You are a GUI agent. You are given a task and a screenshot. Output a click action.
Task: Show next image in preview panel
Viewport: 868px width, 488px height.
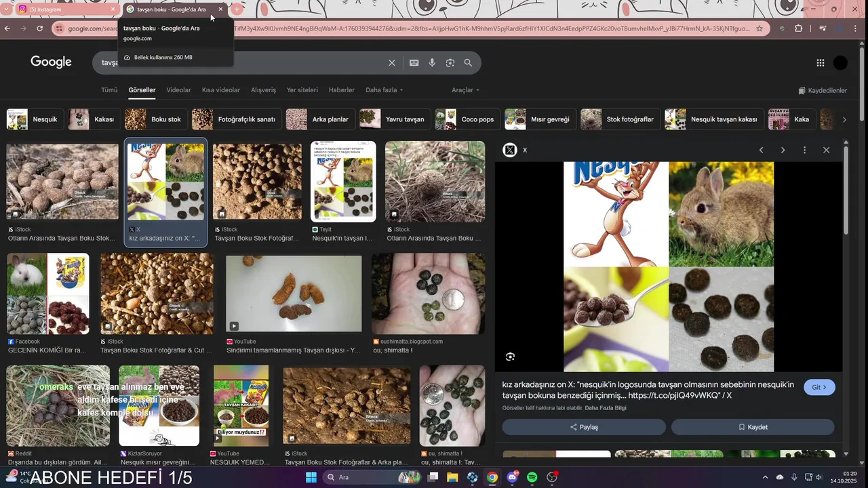click(x=783, y=150)
